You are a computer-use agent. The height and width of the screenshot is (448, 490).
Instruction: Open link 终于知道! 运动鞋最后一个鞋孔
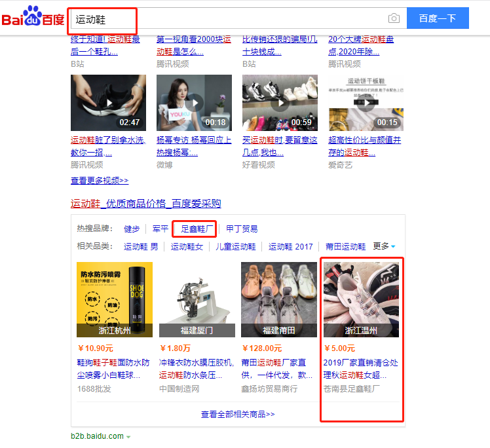pyautogui.click(x=105, y=45)
